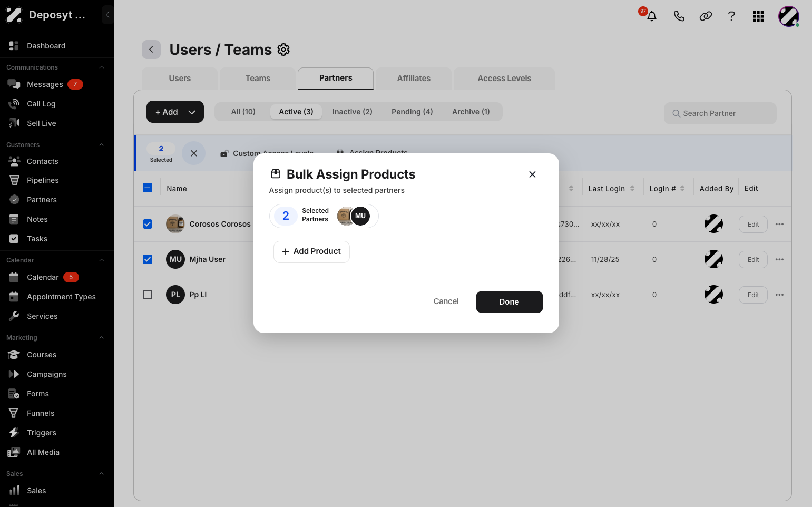Viewport: 812px width, 507px height.
Task: Open more options for Mjha User row
Action: click(779, 259)
